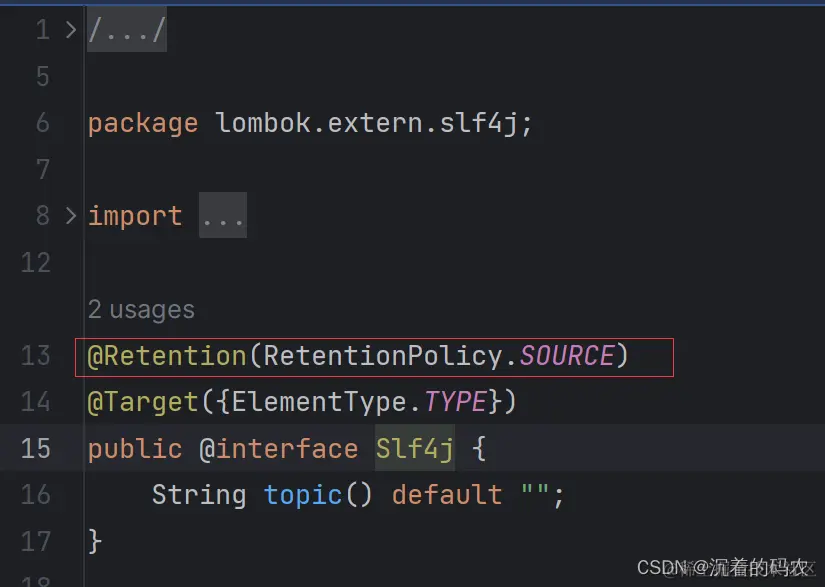Click the 'SOURCE' enum constant
Image resolution: width=825 pixels, height=587 pixels.
[x=567, y=356]
